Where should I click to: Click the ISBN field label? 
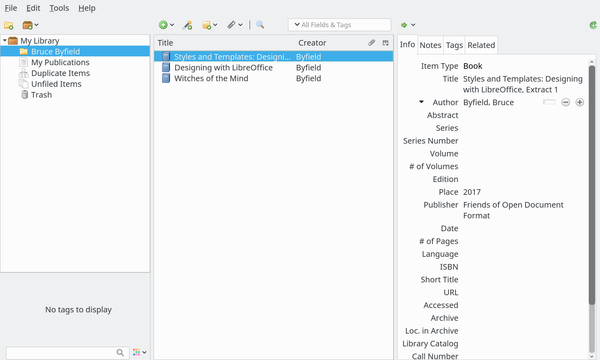tap(449, 267)
